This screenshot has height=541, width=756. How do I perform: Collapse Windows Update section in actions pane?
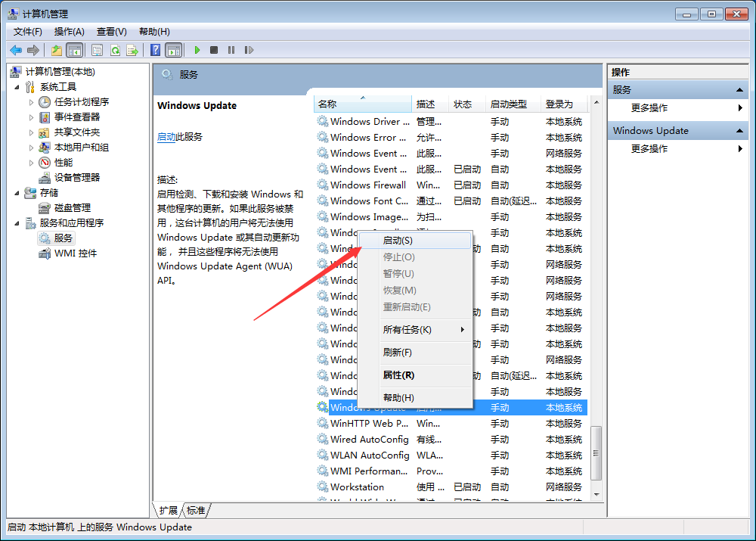tap(739, 131)
